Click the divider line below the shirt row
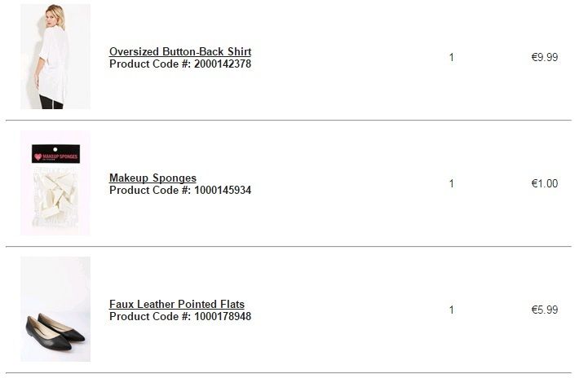 point(294,121)
